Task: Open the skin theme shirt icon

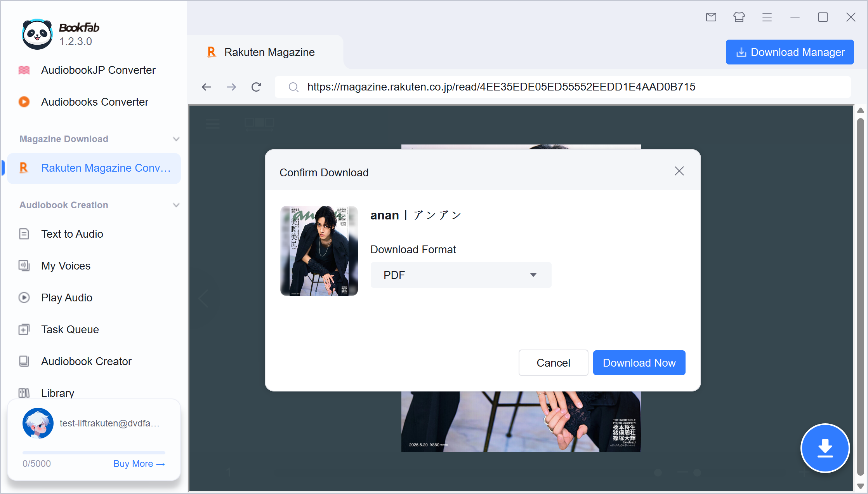Action: coord(739,17)
